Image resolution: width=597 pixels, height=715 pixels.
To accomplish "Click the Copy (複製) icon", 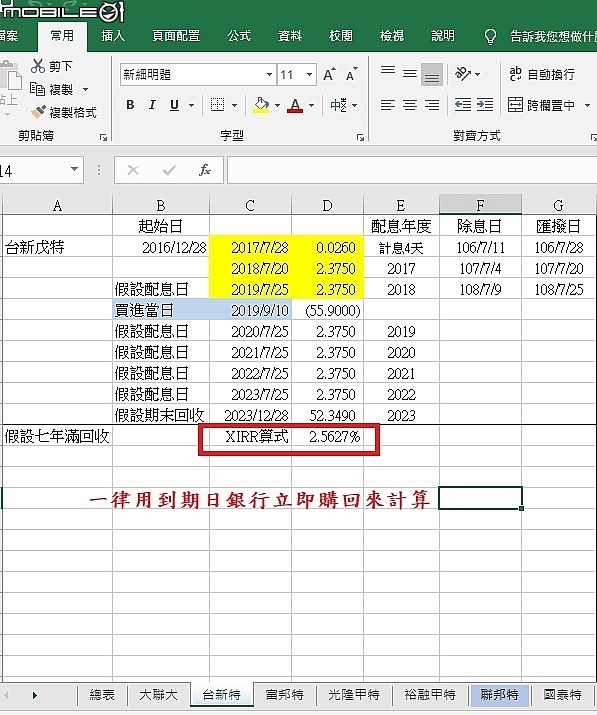I will (x=37, y=88).
